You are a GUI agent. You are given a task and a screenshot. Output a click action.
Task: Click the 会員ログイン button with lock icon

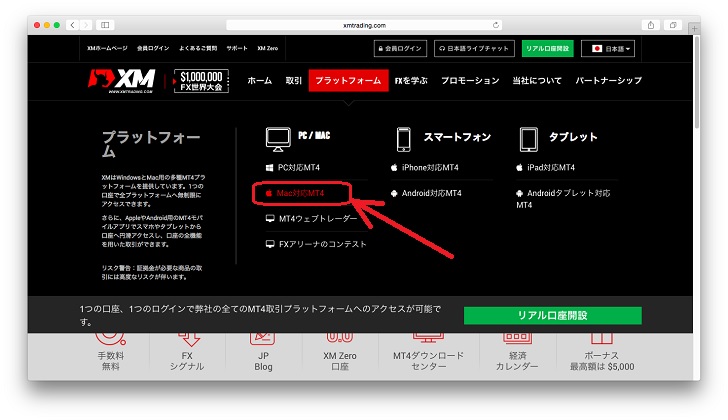pos(400,49)
